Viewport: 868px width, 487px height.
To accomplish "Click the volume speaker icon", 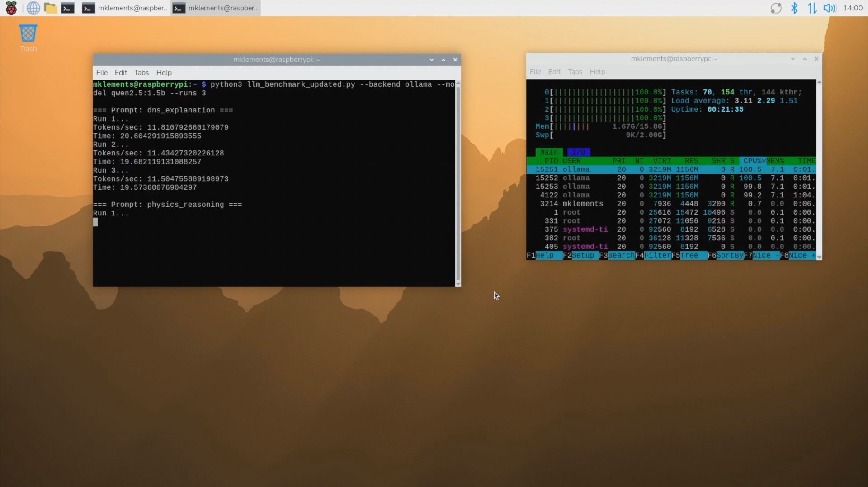I will click(829, 8).
